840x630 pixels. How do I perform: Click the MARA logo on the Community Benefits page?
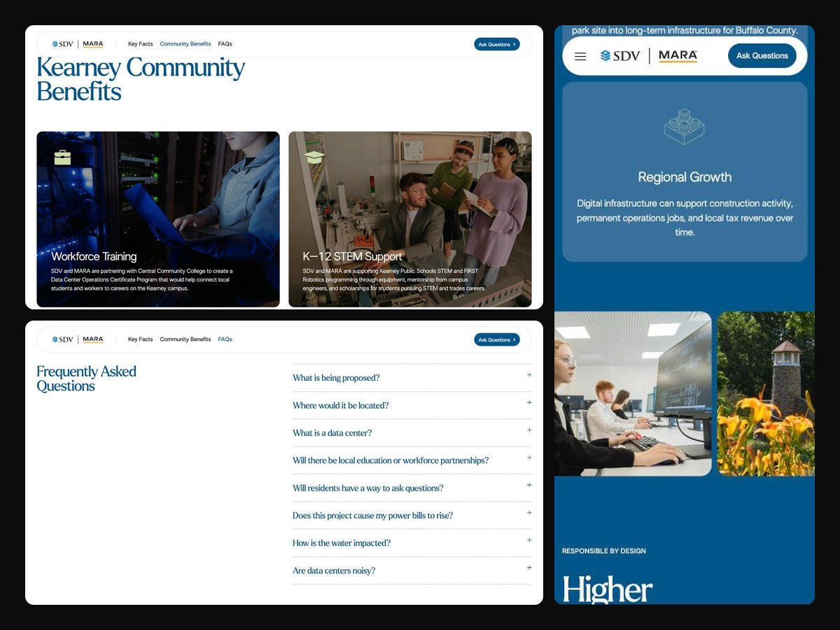point(93,44)
